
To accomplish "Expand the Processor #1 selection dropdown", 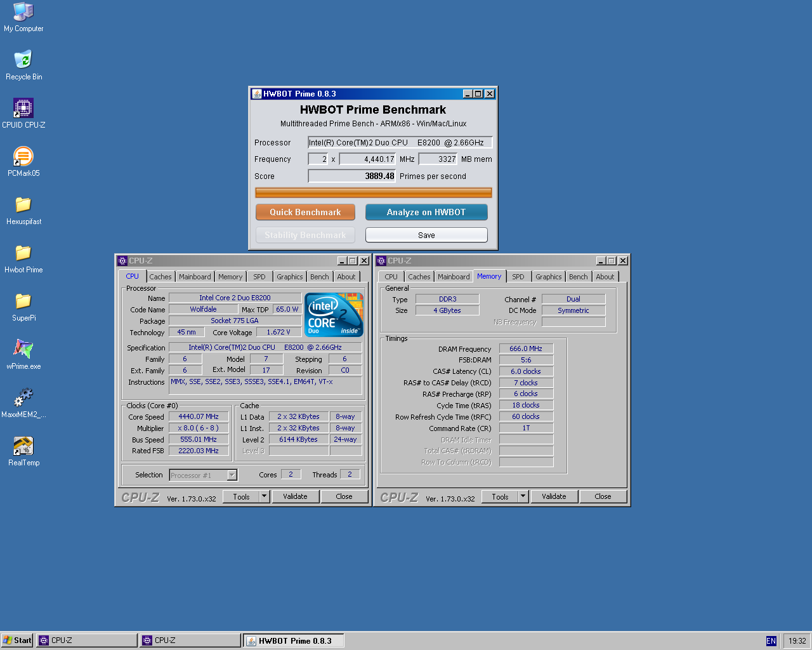I will pyautogui.click(x=232, y=475).
